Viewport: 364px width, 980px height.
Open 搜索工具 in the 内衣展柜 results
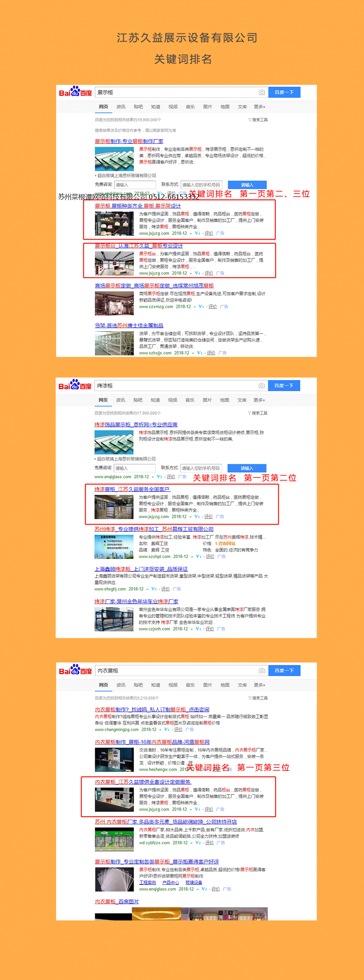click(258, 698)
